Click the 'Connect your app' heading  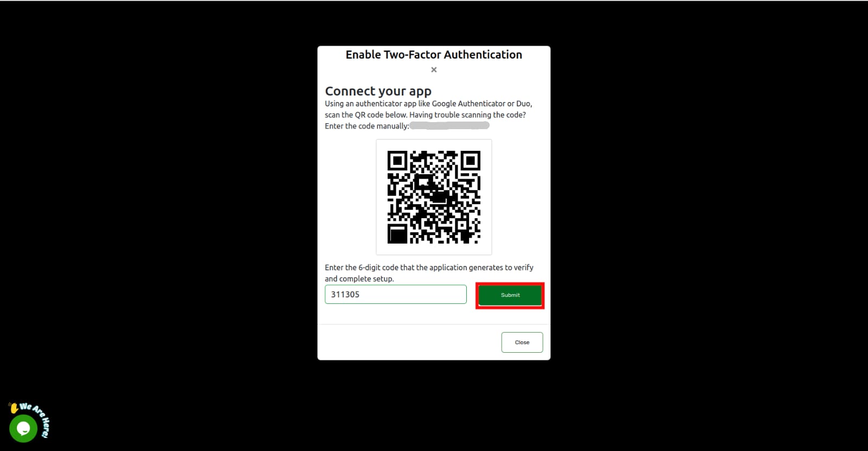[x=378, y=91]
